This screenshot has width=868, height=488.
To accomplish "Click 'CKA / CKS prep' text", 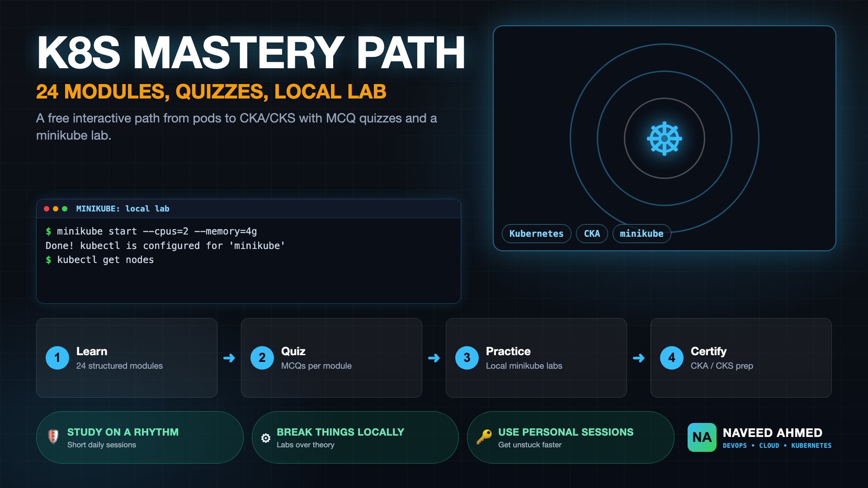I will [722, 366].
